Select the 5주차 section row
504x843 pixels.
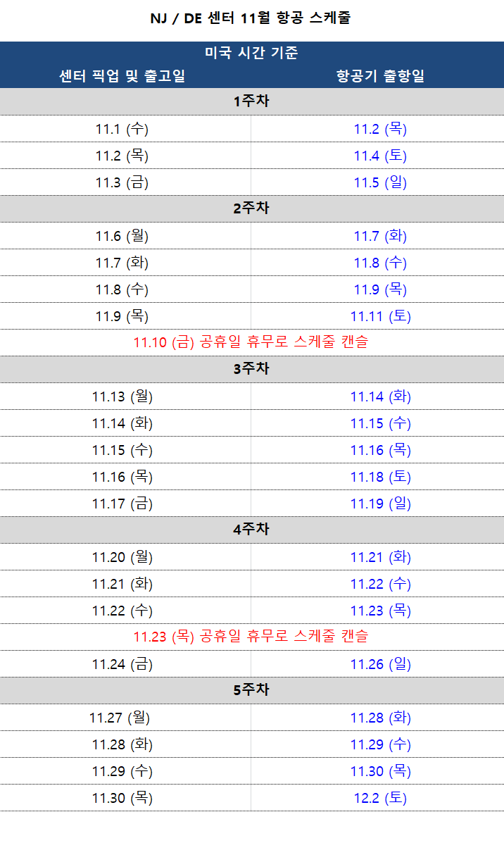point(252,689)
